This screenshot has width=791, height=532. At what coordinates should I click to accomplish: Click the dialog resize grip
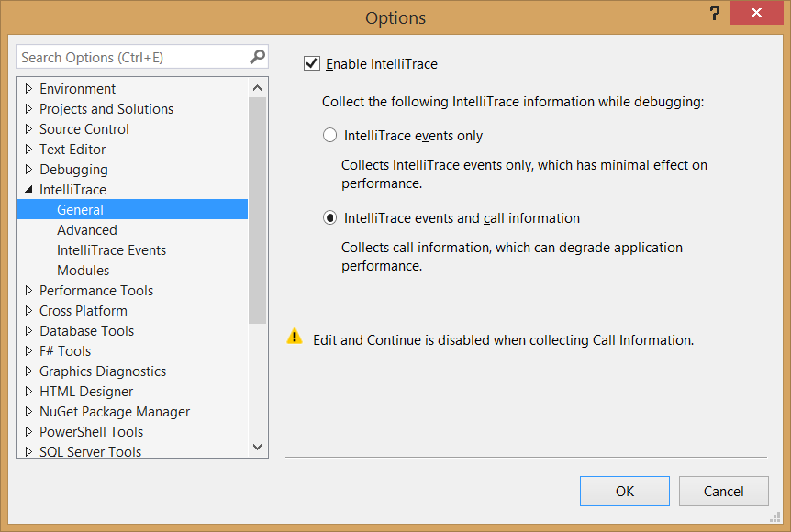click(775, 517)
